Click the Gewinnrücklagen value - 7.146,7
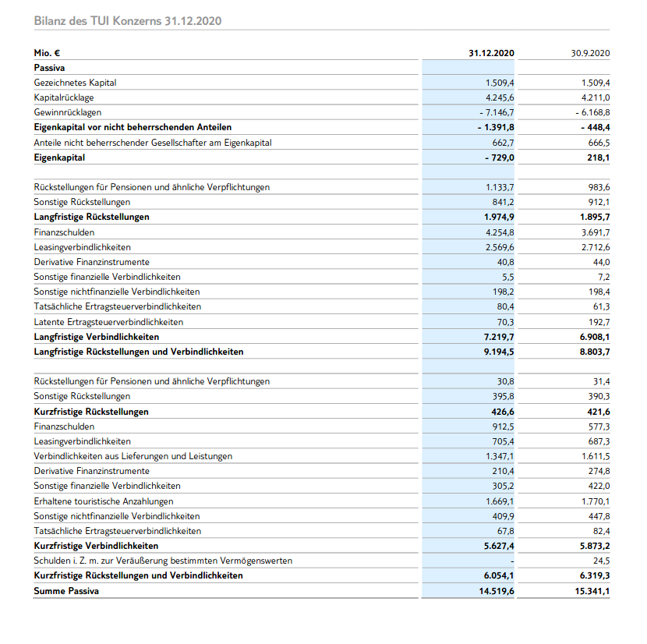 point(497,112)
